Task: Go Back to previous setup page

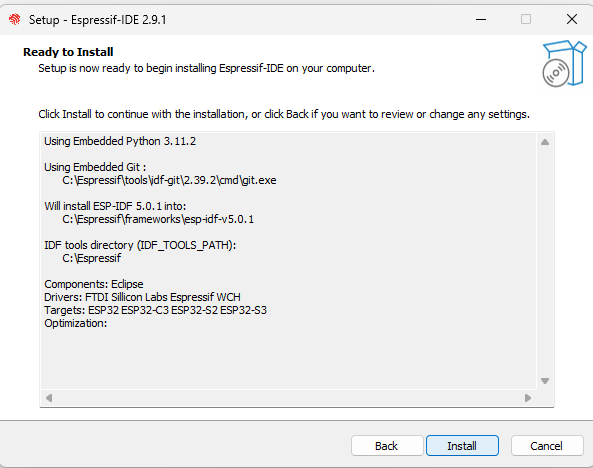Action: coord(387,446)
